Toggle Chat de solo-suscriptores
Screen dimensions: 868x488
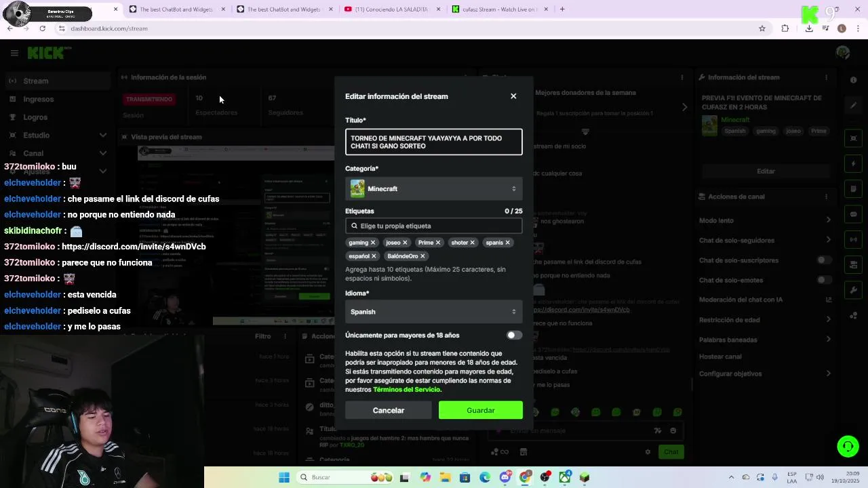[824, 260]
